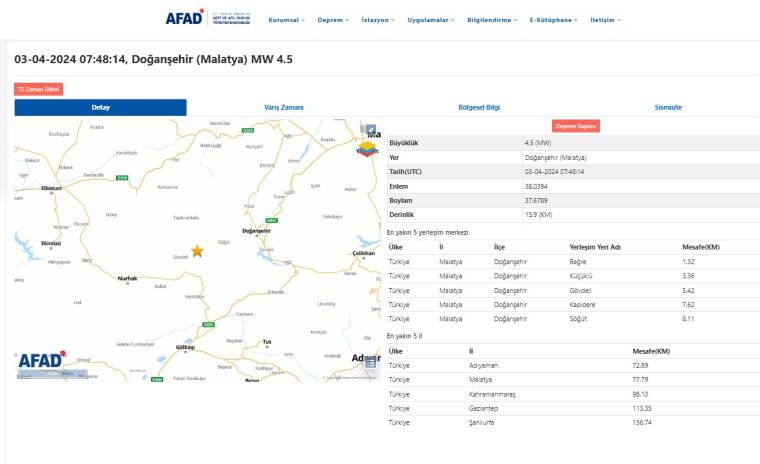The image size is (760, 464).
Task: Click the TS Zaman Dilimi button
Action: 39,89
